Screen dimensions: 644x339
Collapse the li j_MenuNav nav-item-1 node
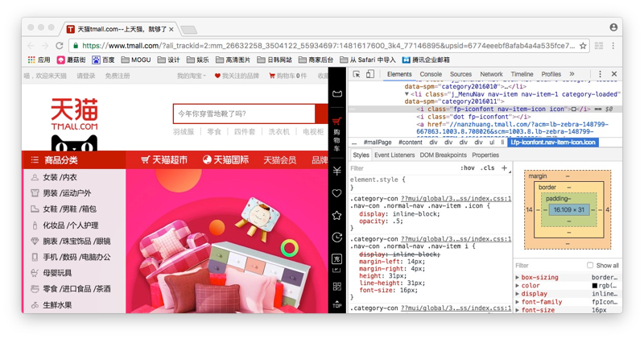407,94
